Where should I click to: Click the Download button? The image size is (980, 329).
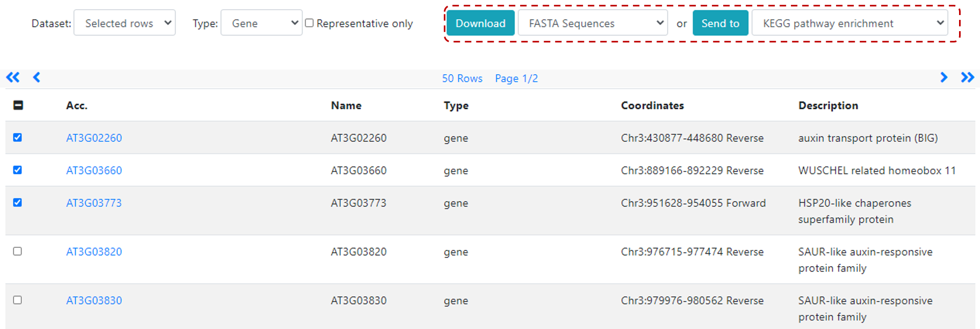point(480,23)
